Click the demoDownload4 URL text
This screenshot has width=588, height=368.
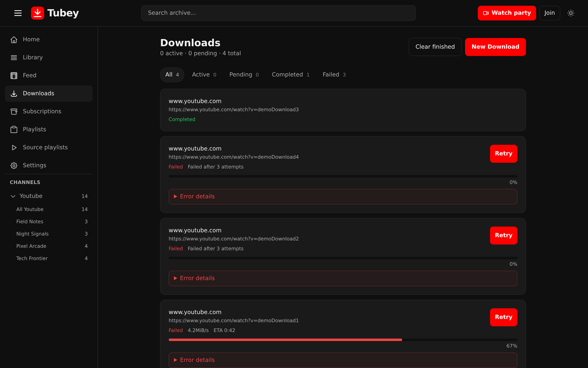[x=233, y=157]
